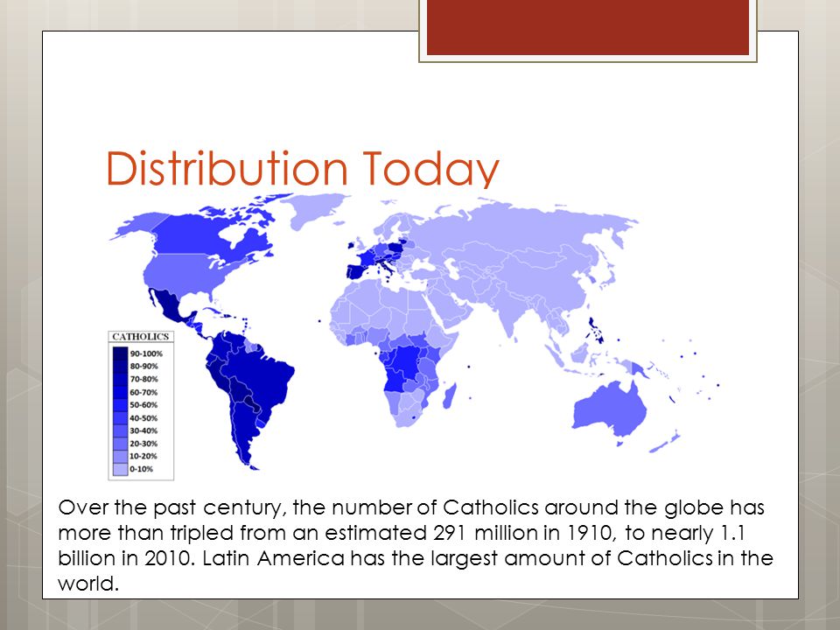
Task: Click the dark red banner at top
Action: coord(588,27)
